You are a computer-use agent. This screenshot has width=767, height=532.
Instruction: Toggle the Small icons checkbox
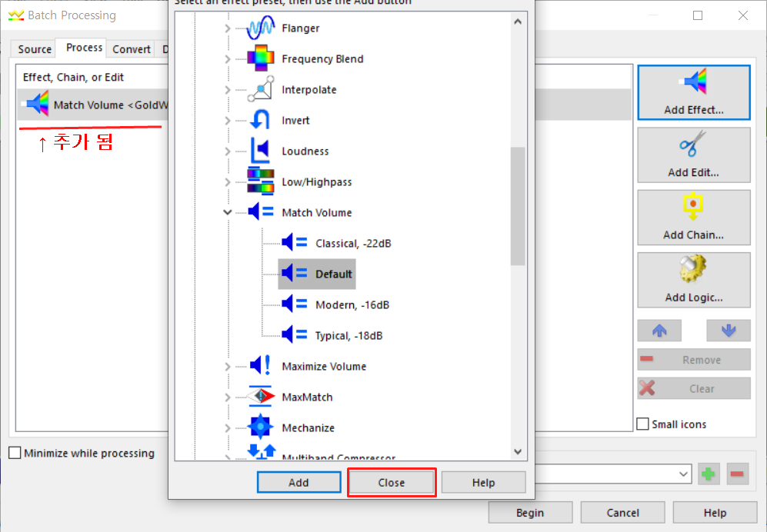tap(642, 424)
